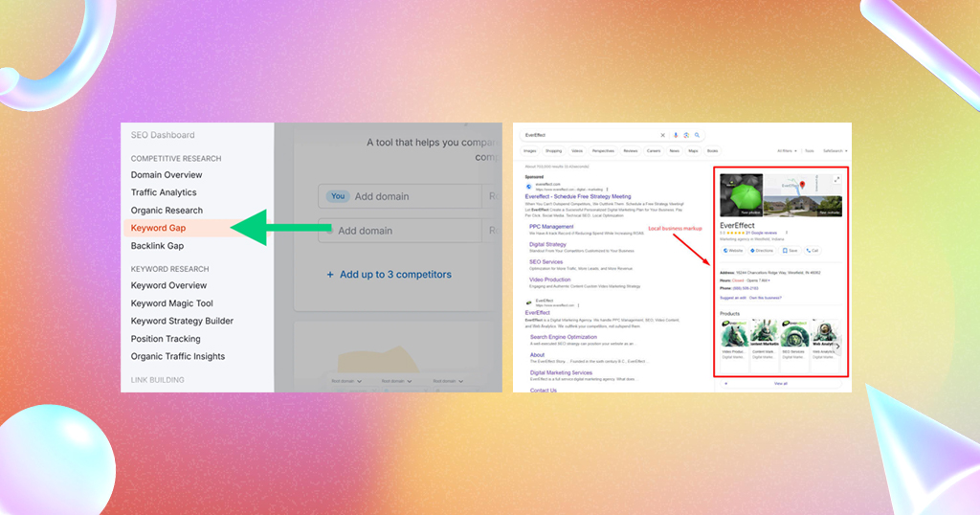Clear the EverEffect search query

[x=662, y=135]
